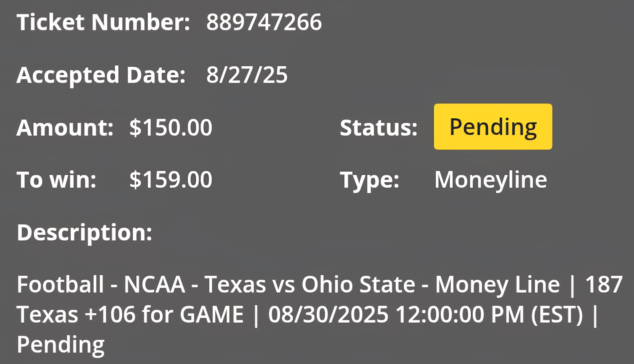This screenshot has width=634, height=364.
Task: Click the 12:00:00 PM (EST) time
Action: pyautogui.click(x=490, y=315)
